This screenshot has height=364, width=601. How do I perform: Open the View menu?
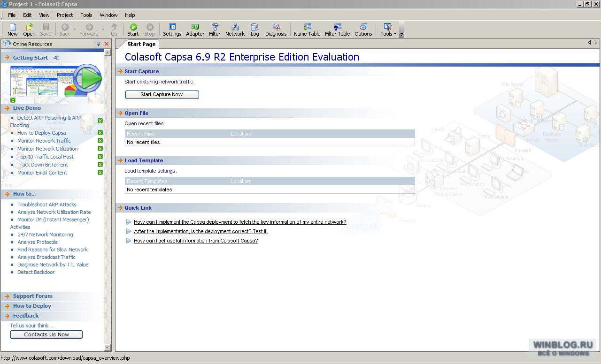point(44,15)
